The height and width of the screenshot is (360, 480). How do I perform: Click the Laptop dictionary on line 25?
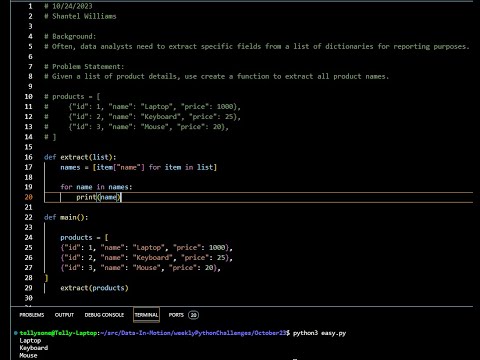(146, 247)
